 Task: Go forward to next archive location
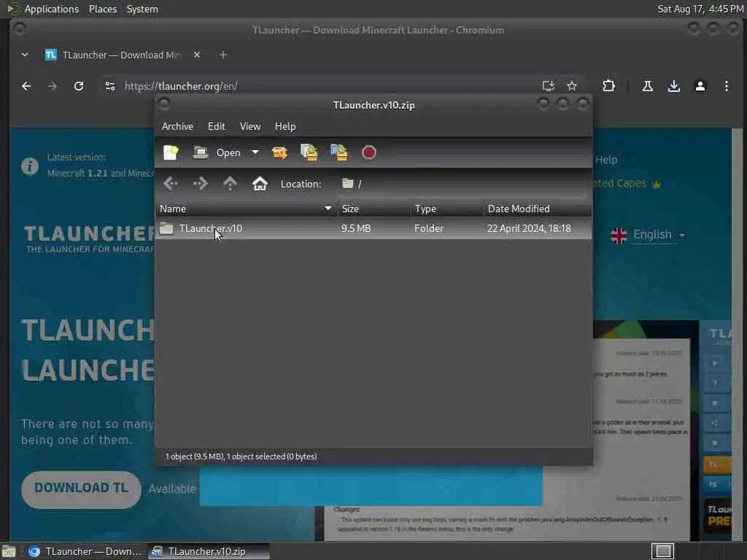click(x=201, y=184)
